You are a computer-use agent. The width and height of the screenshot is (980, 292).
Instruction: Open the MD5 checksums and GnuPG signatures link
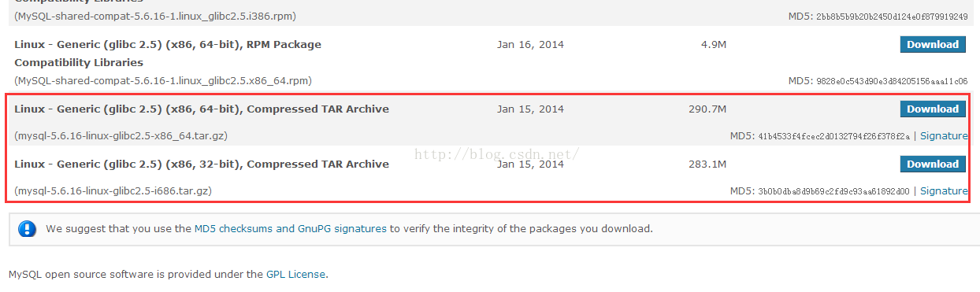pyautogui.click(x=291, y=229)
